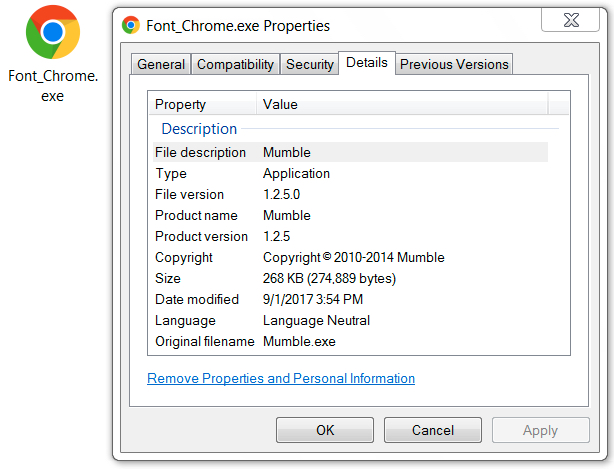614x469 pixels.
Task: Click the 1.2.5 product version value
Action: click(x=276, y=236)
